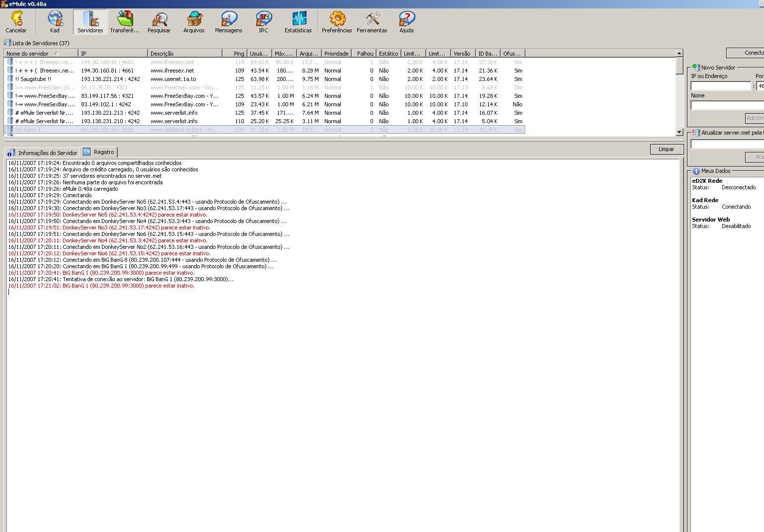Click the server.met URL input field
Image resolution: width=764 pixels, height=532 pixels.
click(x=727, y=144)
